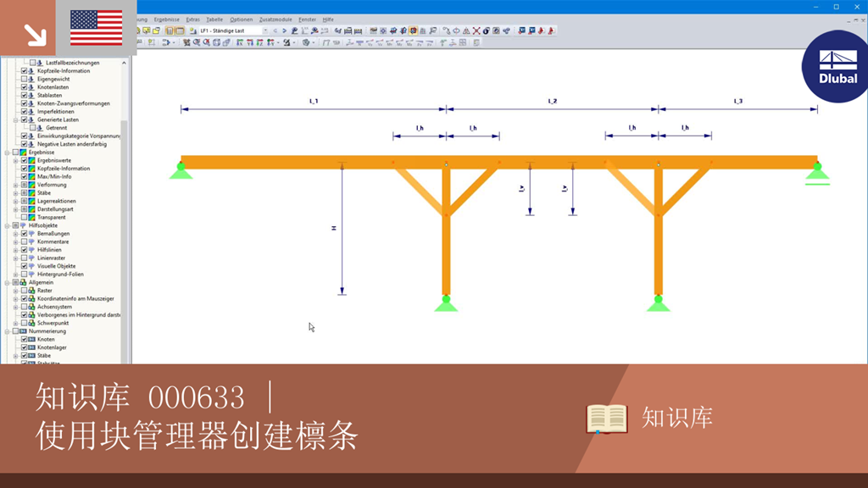Collapse the Hilfsobjekte tree node
Image resolution: width=868 pixels, height=488 pixels.
pos(7,225)
